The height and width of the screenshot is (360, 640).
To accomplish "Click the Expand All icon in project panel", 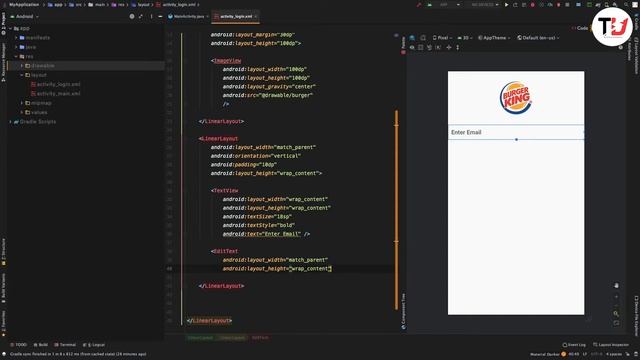I will pyautogui.click(x=141, y=16).
